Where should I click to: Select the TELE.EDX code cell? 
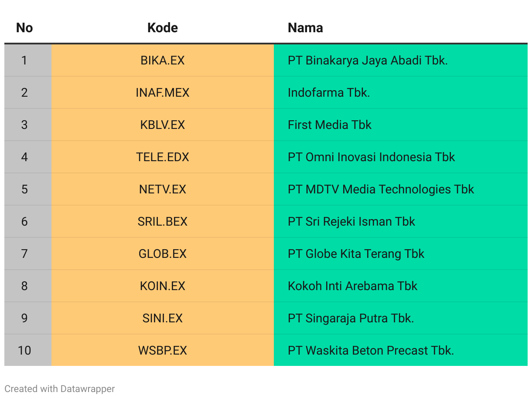point(163,157)
